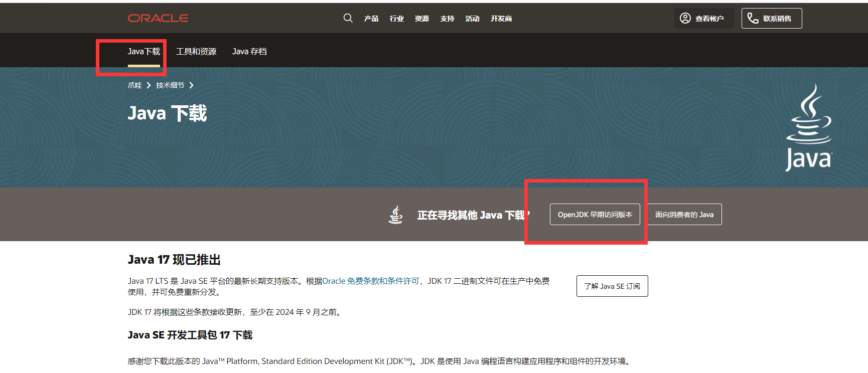This screenshot has height=373, width=868.
Task: Click the 爪哇 breadcrumb link
Action: [134, 85]
